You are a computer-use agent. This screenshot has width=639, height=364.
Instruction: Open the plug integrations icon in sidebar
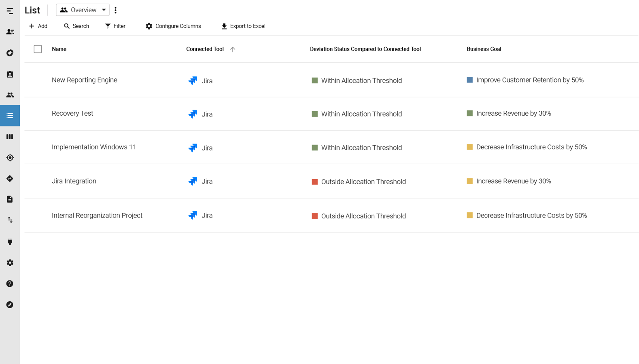pos(10,242)
